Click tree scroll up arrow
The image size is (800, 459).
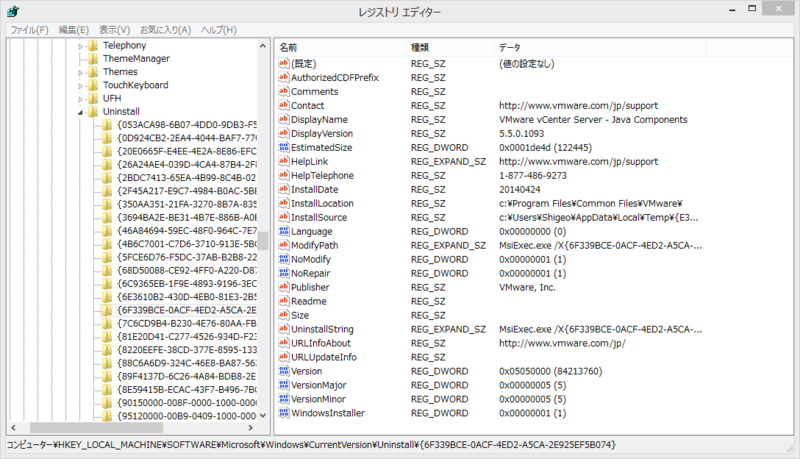[263, 46]
